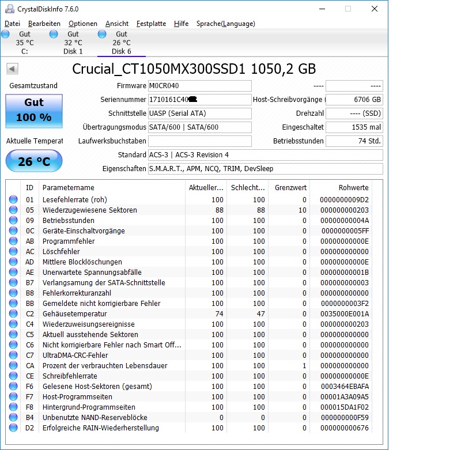Click status orb of Gehäusetemperatur row
Screen dimensions: 476x450
tap(13, 313)
